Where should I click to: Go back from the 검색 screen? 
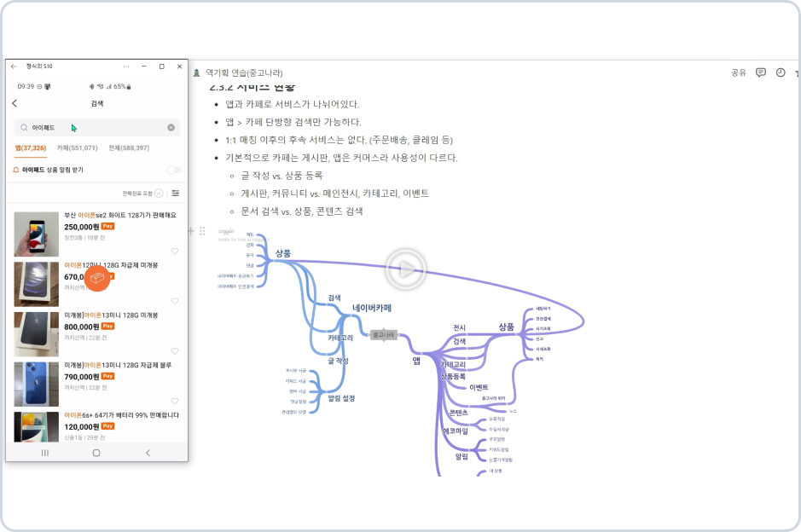pyautogui.click(x=15, y=103)
